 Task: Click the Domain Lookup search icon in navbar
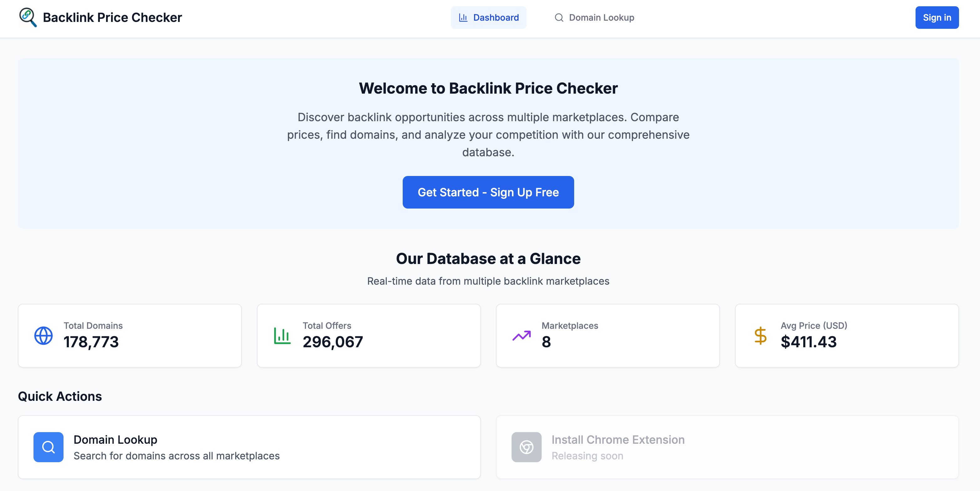(x=559, y=18)
